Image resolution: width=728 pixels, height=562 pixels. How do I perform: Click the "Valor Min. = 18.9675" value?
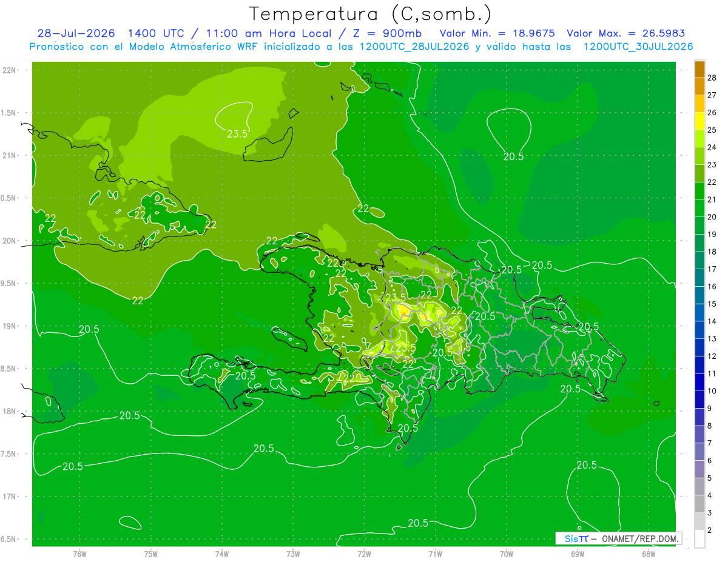pos(497,33)
